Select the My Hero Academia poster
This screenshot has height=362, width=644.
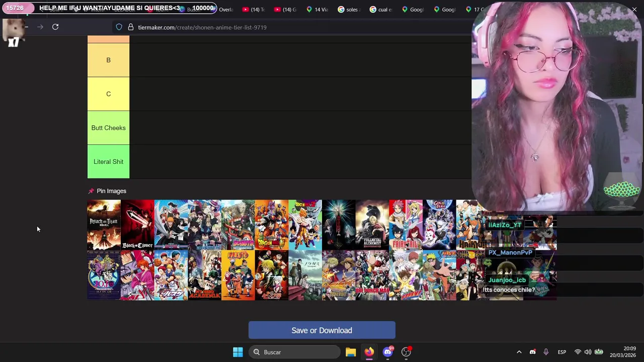tap(204, 275)
